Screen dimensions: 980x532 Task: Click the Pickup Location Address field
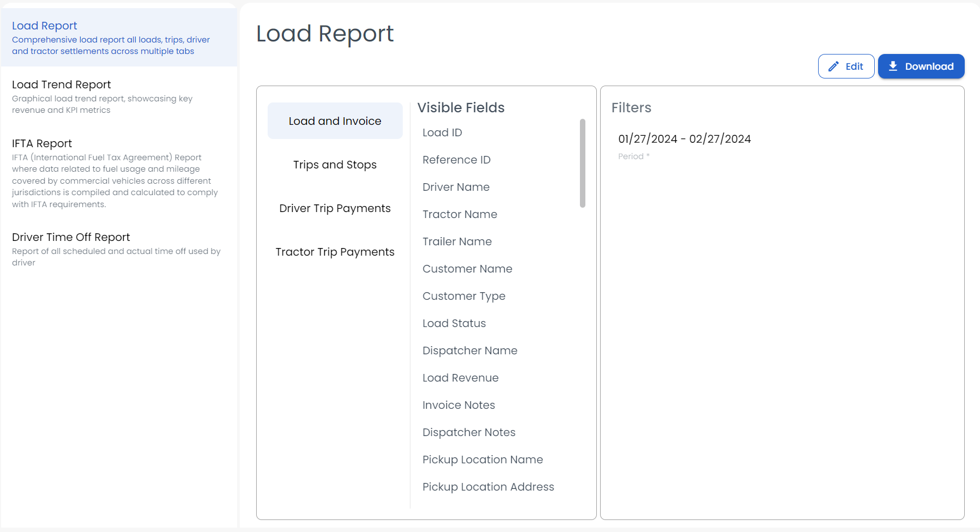coord(488,486)
